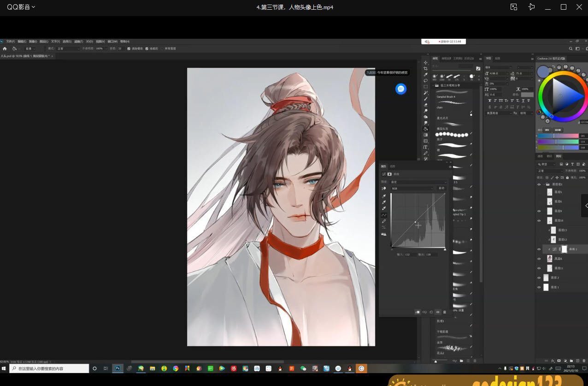Select the Eraser tool

tap(426, 105)
